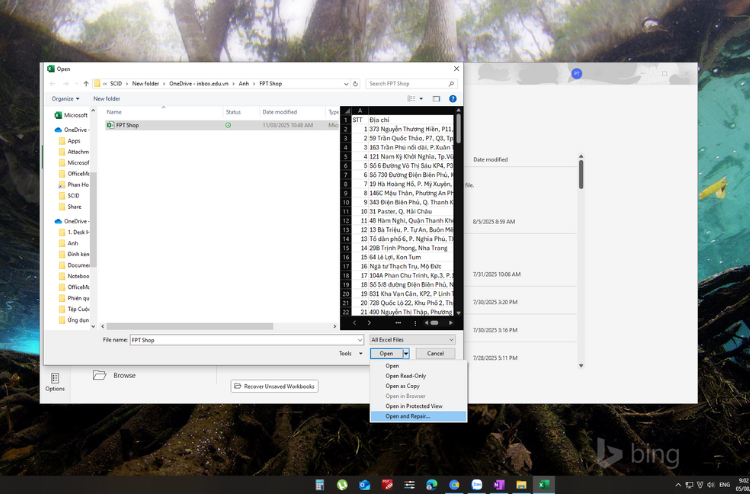Open Microsoft Edge from the taskbar
Viewport: 750px width, 500px height.
coord(431,485)
